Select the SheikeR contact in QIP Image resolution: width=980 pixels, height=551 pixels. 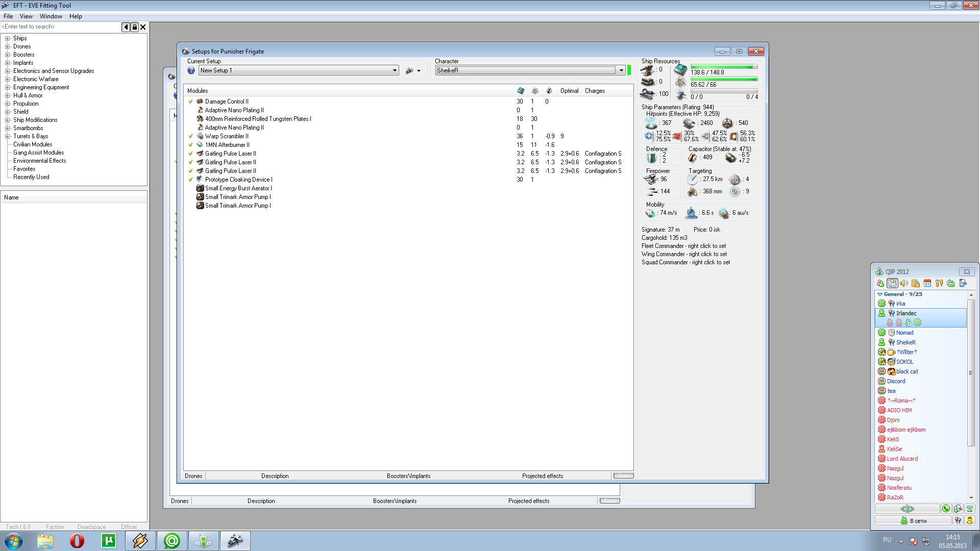tap(905, 342)
